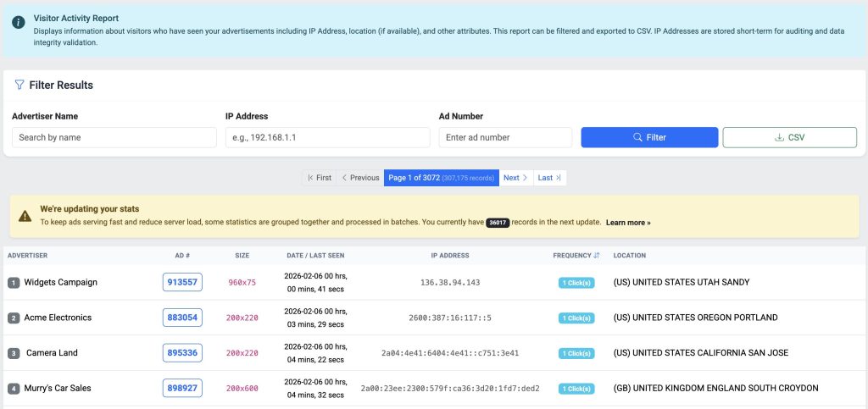Open ad number 898927
This screenshot has height=409, width=868.
point(182,389)
